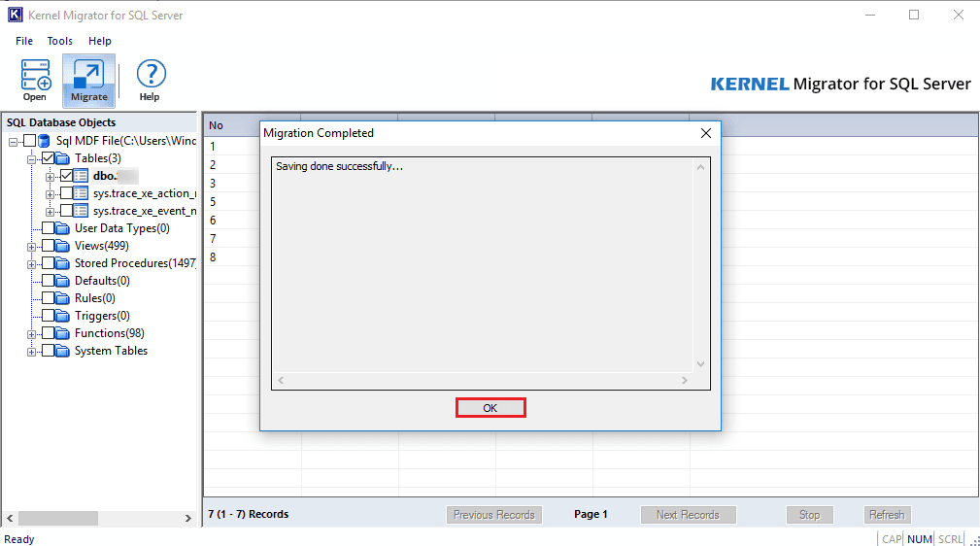980x546 pixels.
Task: Click the Stored Procedures folder icon
Action: tap(62, 263)
